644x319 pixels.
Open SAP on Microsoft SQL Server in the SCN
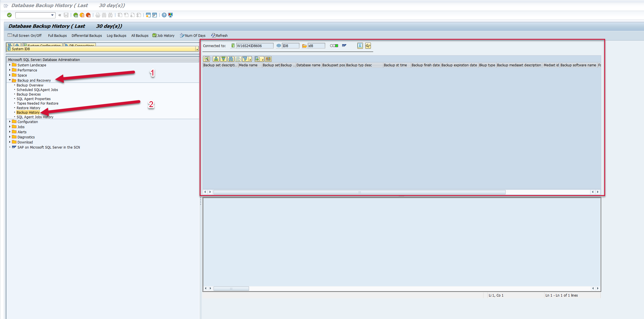pos(48,147)
